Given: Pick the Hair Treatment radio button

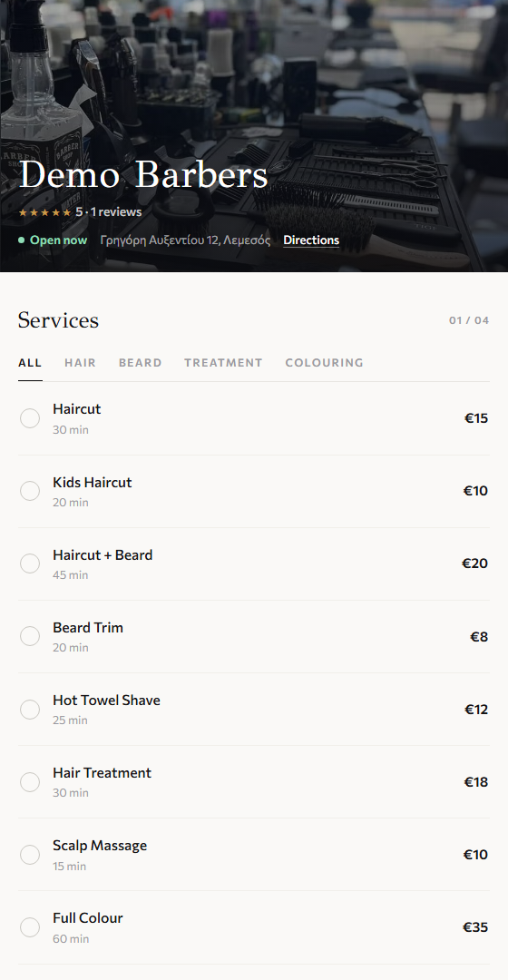Looking at the screenshot, I should [30, 782].
